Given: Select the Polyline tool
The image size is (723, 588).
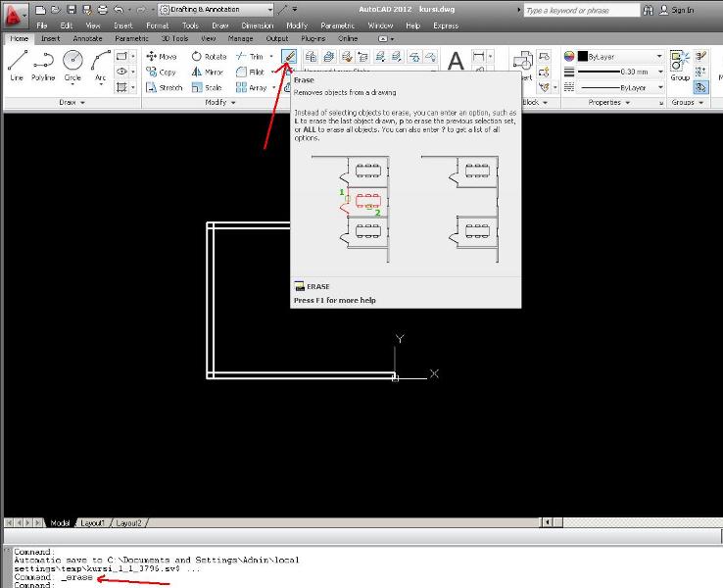Looking at the screenshot, I should 43,65.
